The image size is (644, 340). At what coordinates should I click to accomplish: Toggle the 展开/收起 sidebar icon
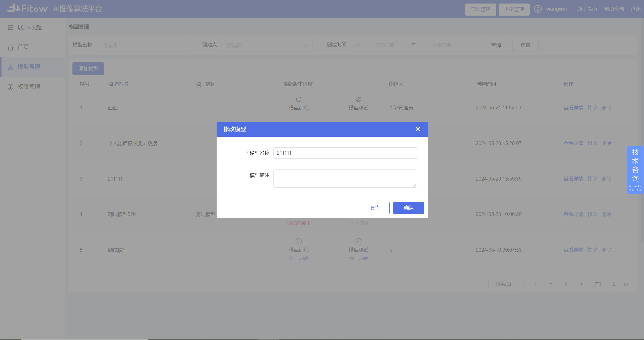(x=11, y=27)
